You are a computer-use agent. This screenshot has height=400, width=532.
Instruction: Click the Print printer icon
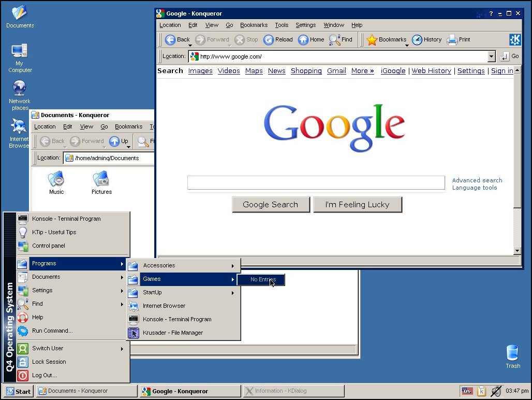coord(452,40)
